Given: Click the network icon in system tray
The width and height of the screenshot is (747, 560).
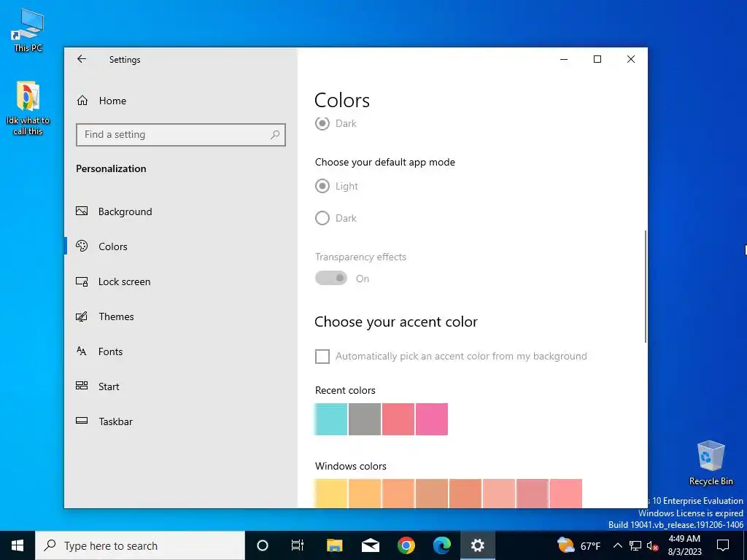Looking at the screenshot, I should [x=635, y=545].
